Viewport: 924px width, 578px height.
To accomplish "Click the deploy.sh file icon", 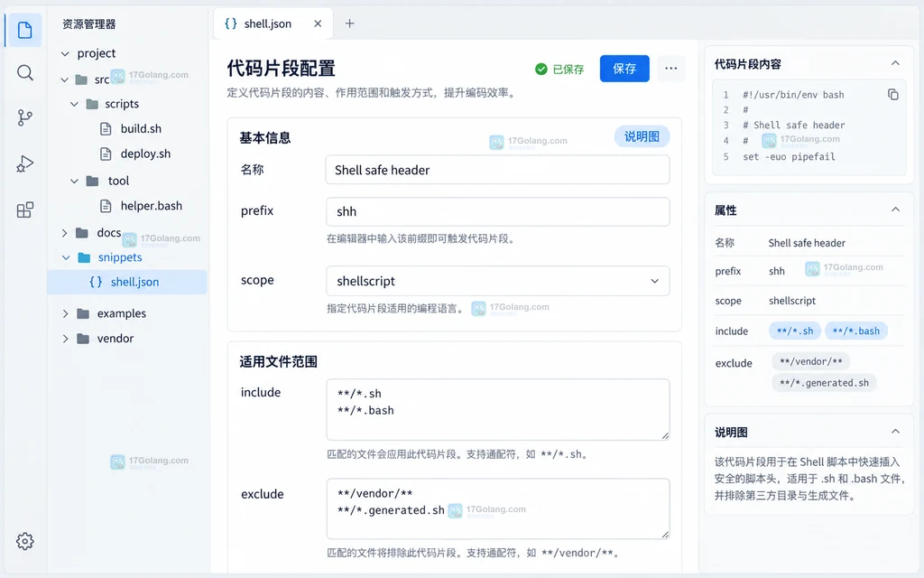I will click(x=106, y=154).
